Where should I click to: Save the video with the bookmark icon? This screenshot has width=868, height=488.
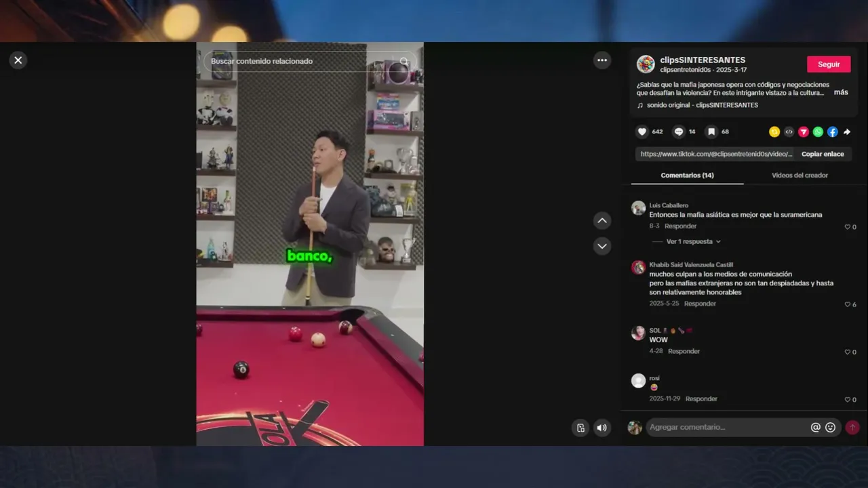point(711,131)
